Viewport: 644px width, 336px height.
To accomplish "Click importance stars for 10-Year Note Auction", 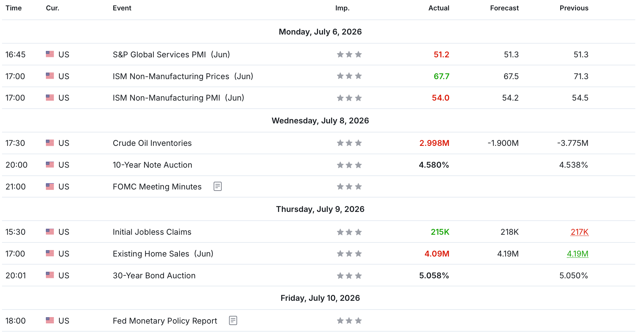I will [x=349, y=165].
